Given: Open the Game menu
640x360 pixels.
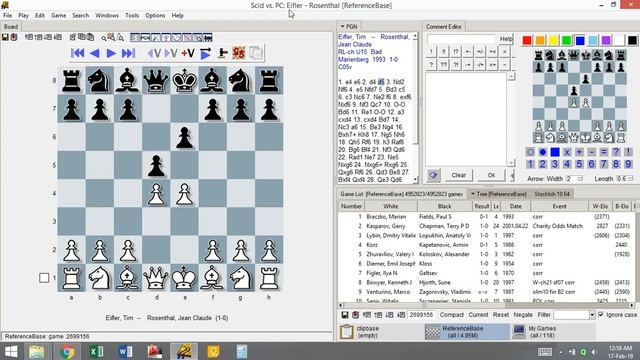Looking at the screenshot, I should (x=58, y=16).
